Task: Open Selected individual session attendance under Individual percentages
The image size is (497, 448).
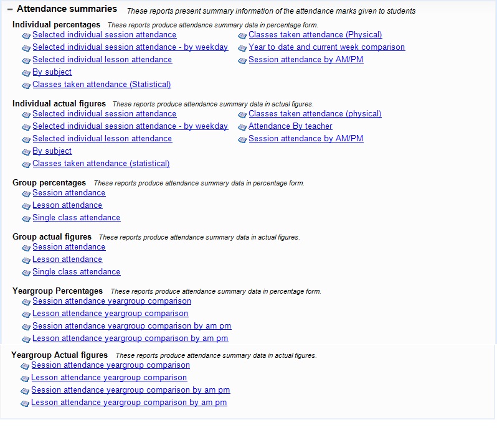Action: (104, 34)
